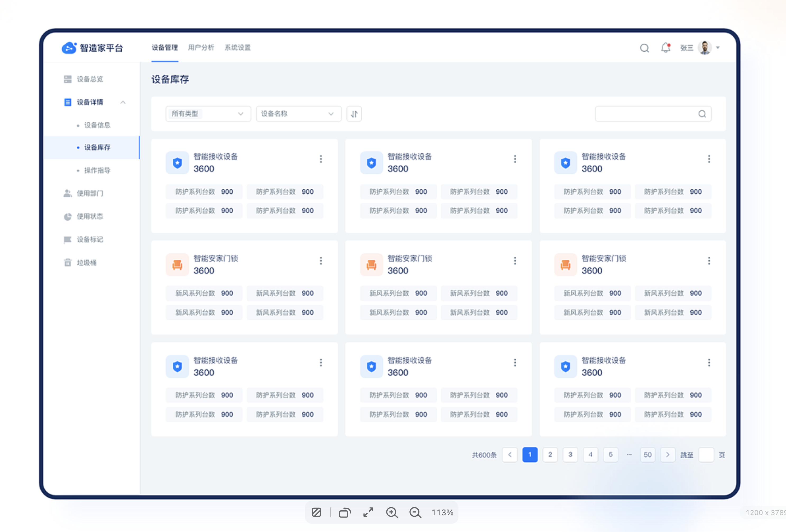Viewport: 786px width, 532px height.
Task: Click the fullscreen expand arrows icon
Action: pyautogui.click(x=368, y=512)
